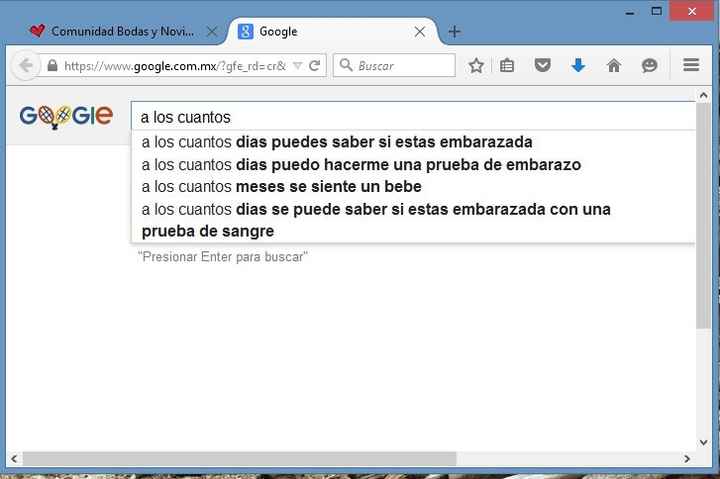The image size is (720, 479).
Task: Click the address bar URL google.com.mx
Action: pyautogui.click(x=175, y=66)
